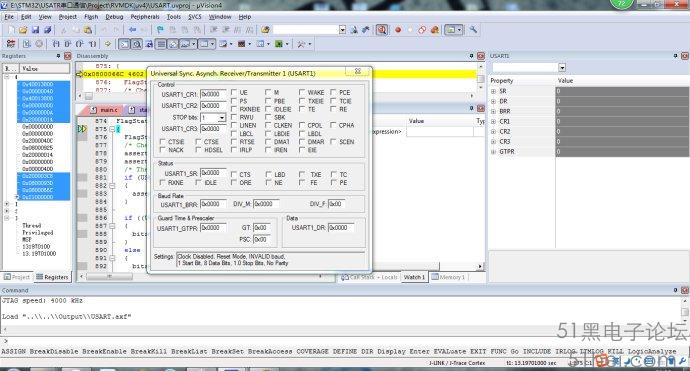Viewport: 690px width, 371px height.
Task: Save the current file via toolbar
Action: tap(36, 30)
